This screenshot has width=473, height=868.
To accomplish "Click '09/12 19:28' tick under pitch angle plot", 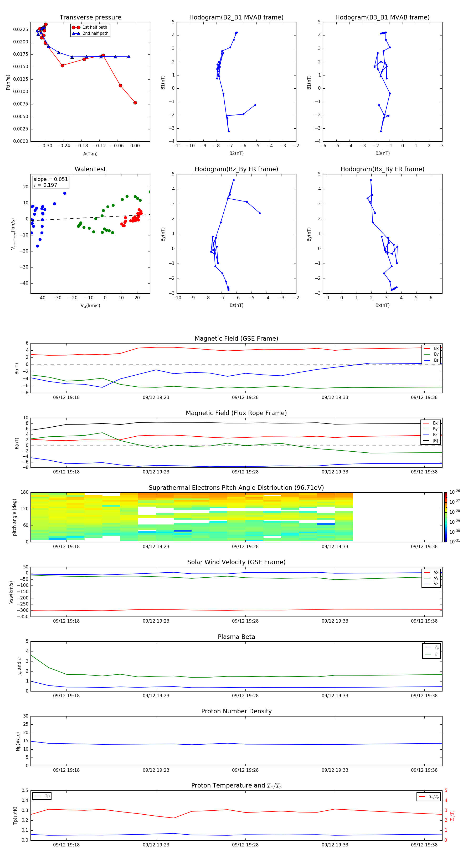I will pyautogui.click(x=245, y=547).
